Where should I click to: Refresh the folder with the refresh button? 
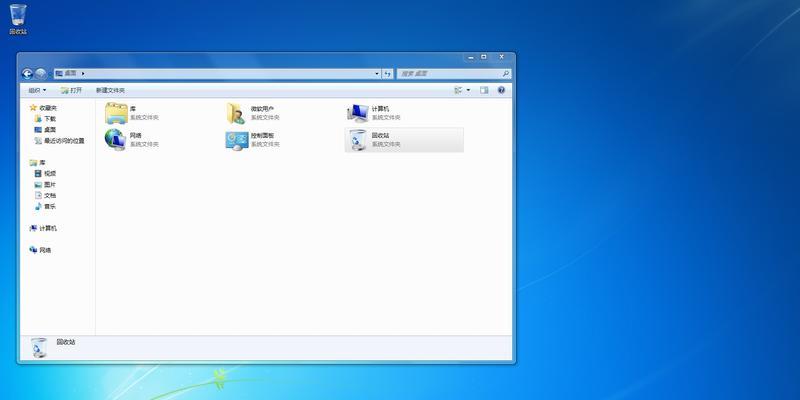(x=388, y=74)
